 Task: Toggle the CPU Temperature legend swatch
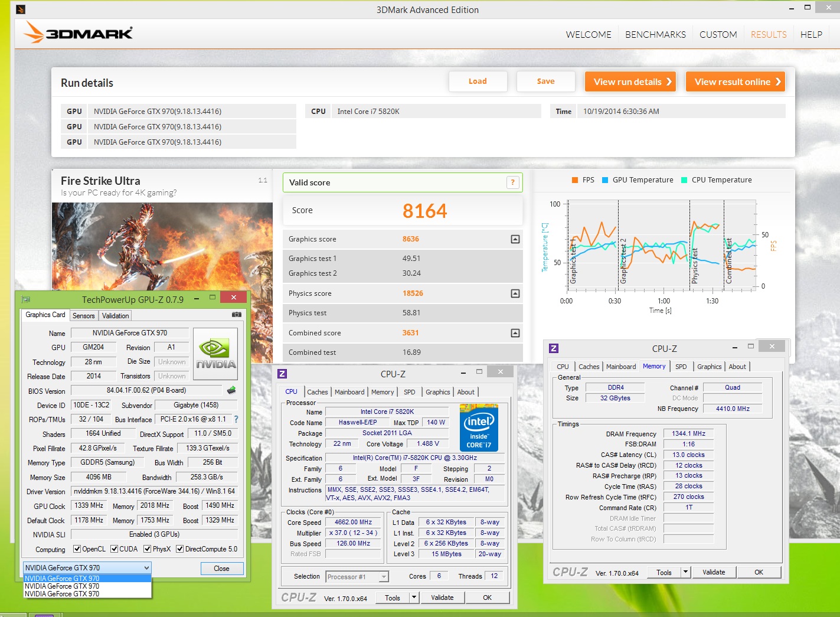click(684, 180)
